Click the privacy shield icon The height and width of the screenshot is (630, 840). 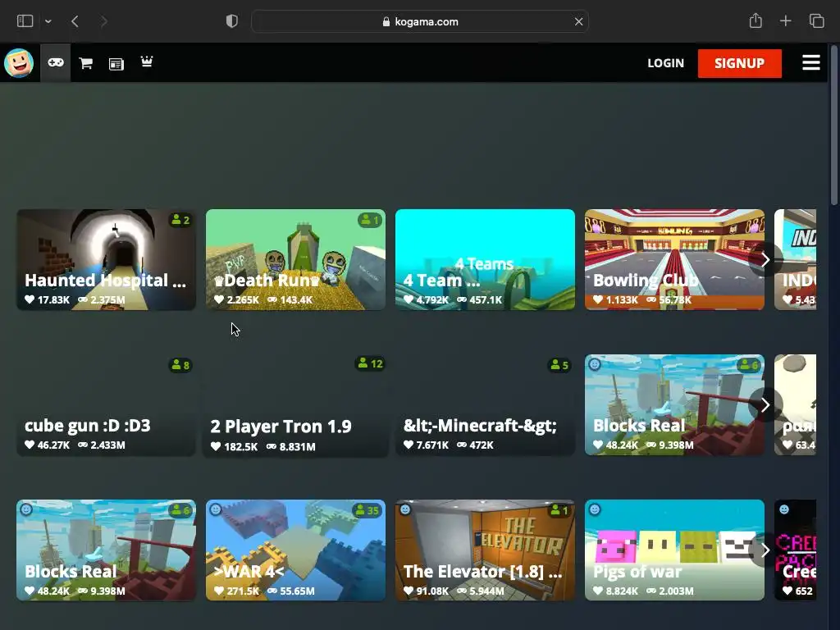coord(231,21)
